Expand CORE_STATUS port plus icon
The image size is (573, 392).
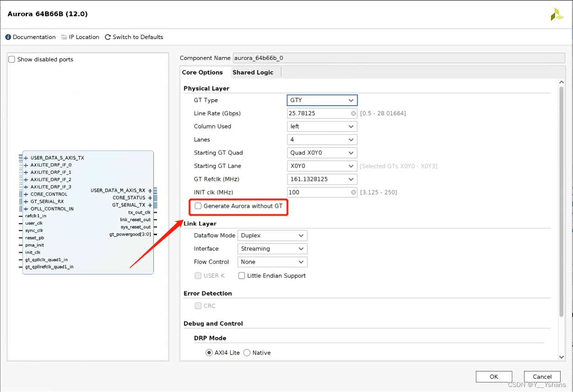[x=150, y=198]
